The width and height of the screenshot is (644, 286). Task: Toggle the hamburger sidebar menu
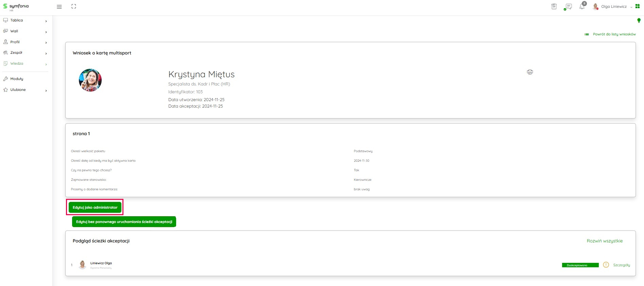click(59, 6)
